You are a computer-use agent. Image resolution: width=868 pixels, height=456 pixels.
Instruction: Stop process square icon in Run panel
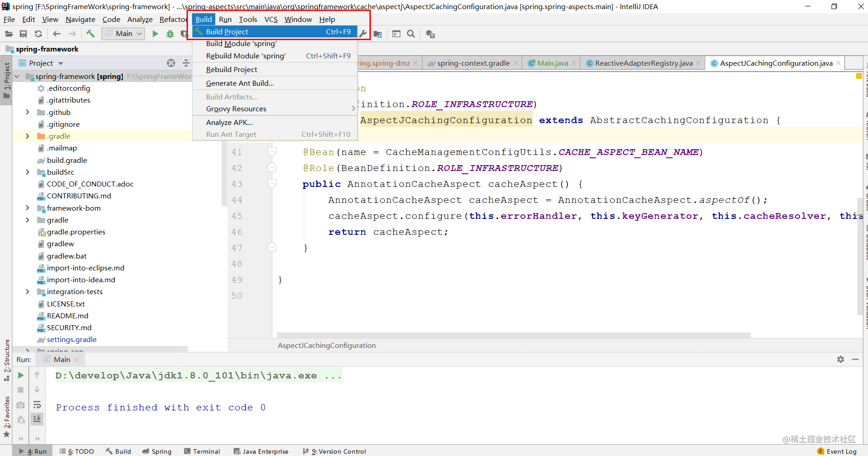coord(21,390)
